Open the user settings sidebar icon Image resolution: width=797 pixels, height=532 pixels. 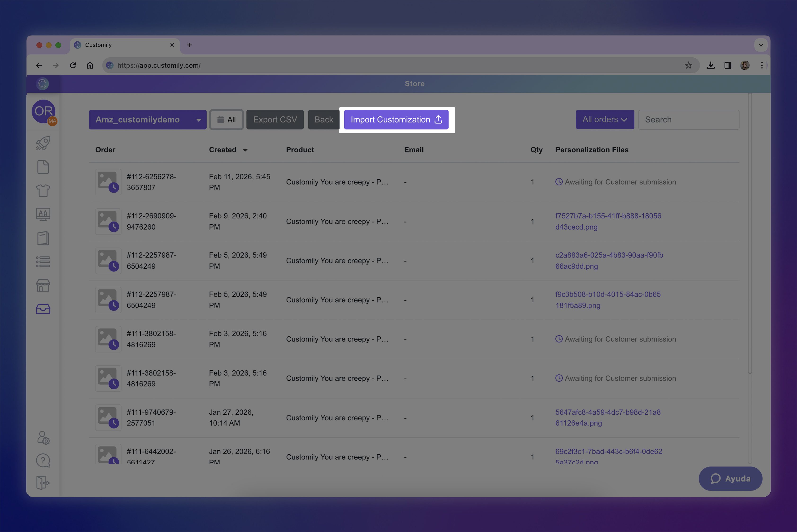pos(43,438)
